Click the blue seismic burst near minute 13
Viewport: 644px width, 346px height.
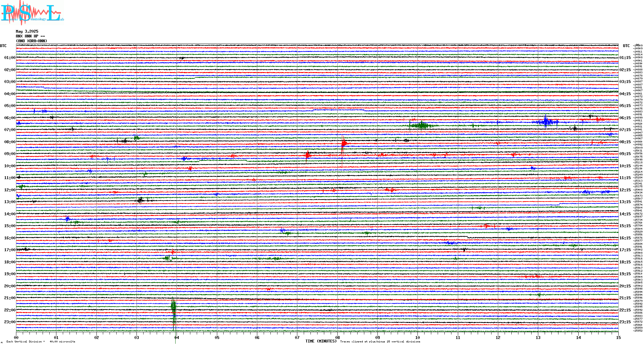coord(546,122)
